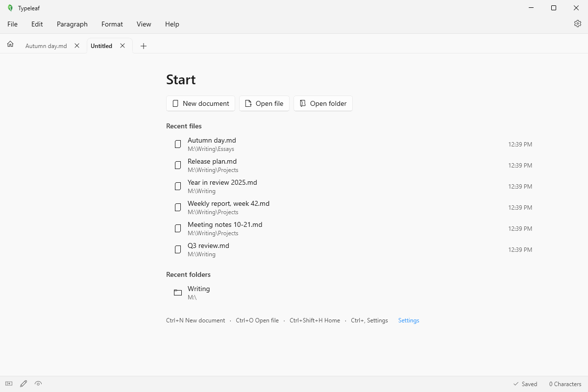Open the Paragraph menu
This screenshot has height=392, width=588.
[72, 24]
